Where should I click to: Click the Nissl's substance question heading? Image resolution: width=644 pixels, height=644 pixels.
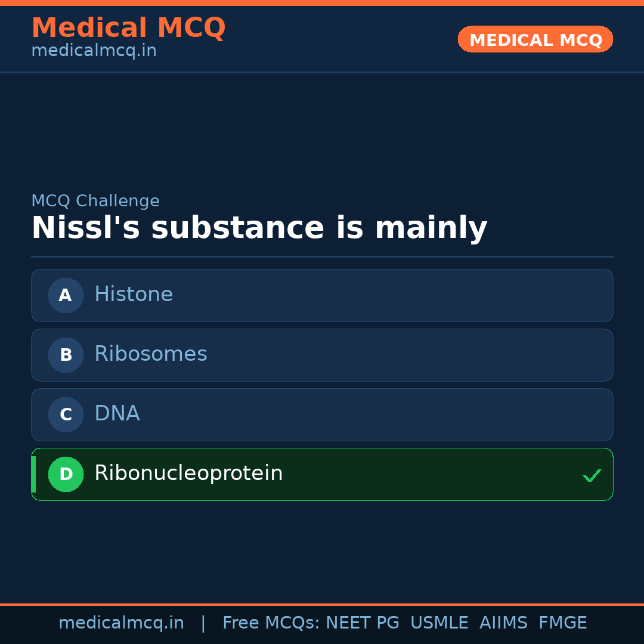[x=259, y=228]
